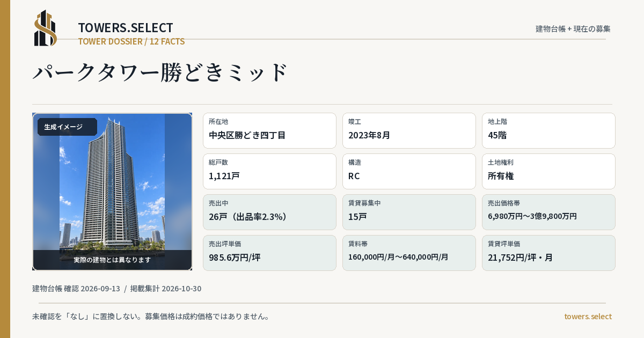Image resolution: width=644 pixels, height=338 pixels.
Task: Select the 竣工 2023年8月 card
Action: 409,130
